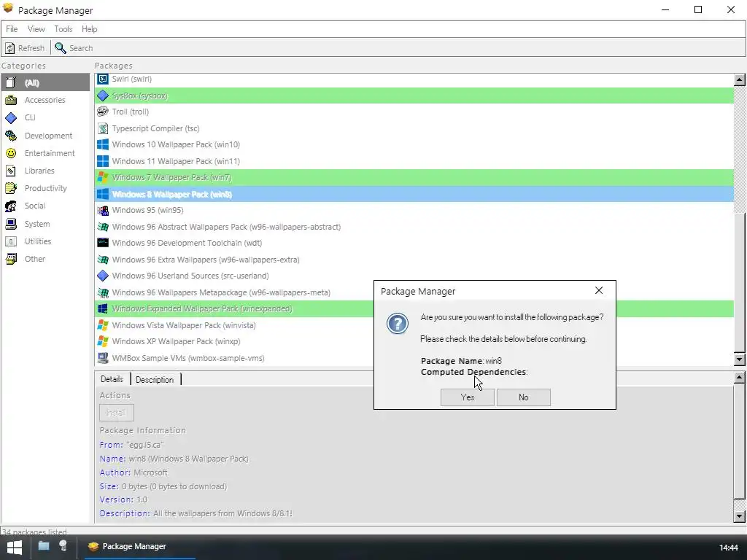Click the package list scroll down arrow
Viewport: 747px width, 560px height.
[740, 359]
